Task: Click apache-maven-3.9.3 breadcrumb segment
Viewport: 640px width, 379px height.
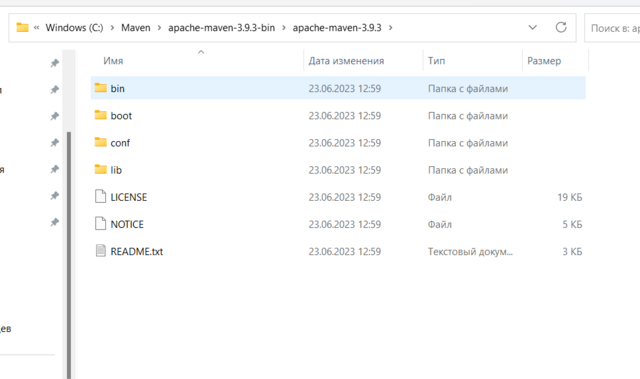Action: [337, 28]
